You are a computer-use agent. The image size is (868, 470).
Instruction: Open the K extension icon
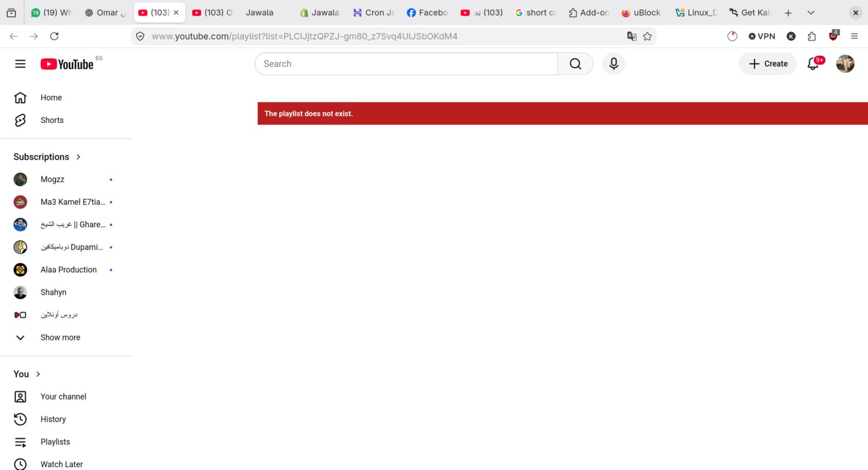[x=791, y=36]
